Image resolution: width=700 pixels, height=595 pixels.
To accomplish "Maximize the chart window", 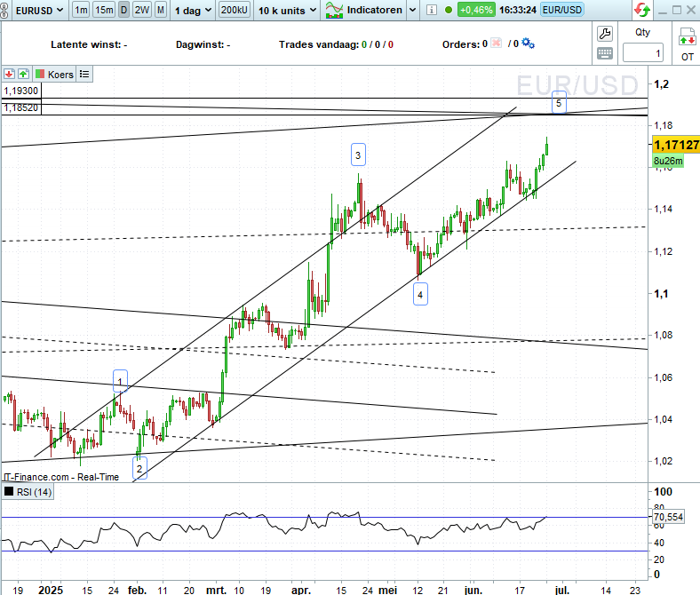I will click(x=677, y=10).
